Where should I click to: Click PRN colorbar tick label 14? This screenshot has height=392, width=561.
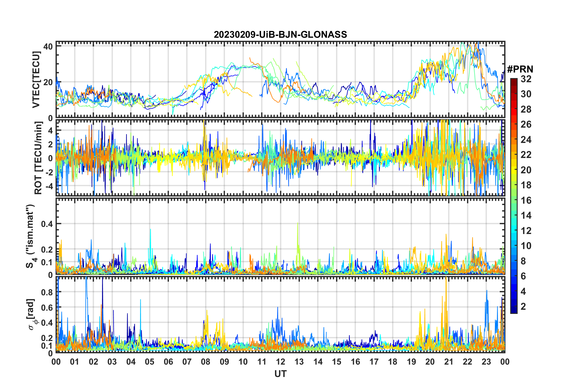click(526, 215)
